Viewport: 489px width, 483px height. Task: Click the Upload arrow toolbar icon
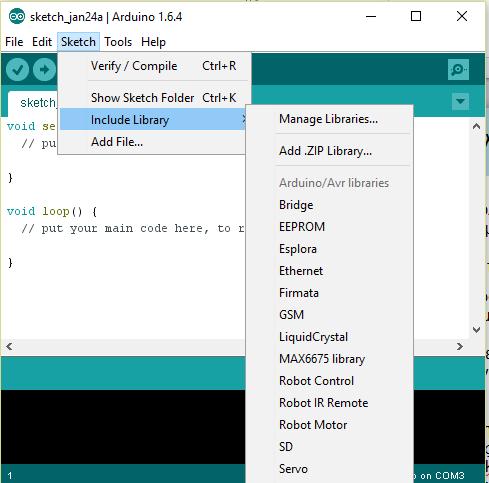[44, 69]
